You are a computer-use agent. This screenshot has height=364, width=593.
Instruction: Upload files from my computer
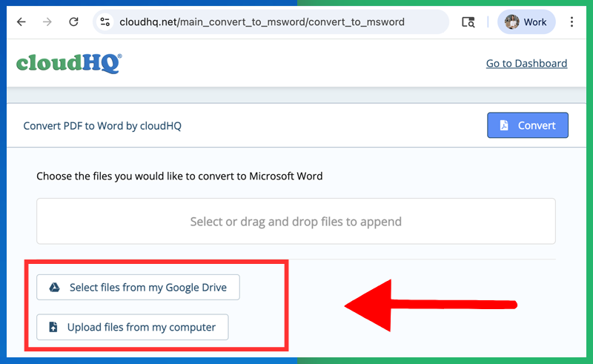(133, 327)
